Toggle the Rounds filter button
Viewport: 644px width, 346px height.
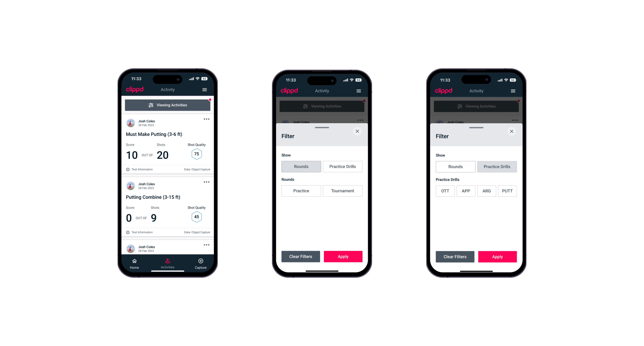tap(301, 166)
